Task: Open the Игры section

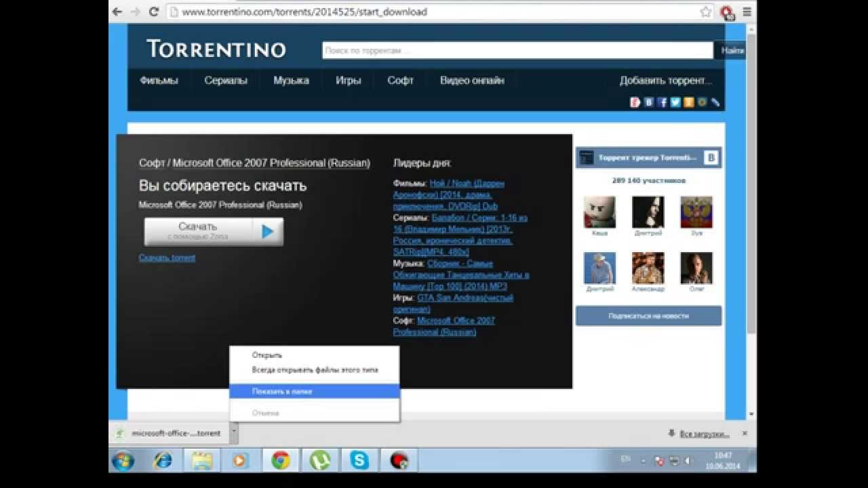Action: click(x=348, y=80)
